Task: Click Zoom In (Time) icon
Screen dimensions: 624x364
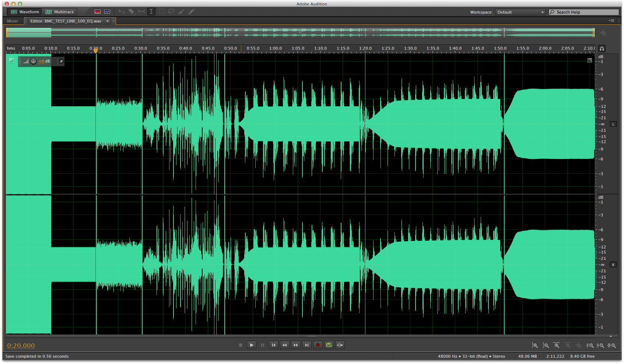Action: tap(557, 345)
